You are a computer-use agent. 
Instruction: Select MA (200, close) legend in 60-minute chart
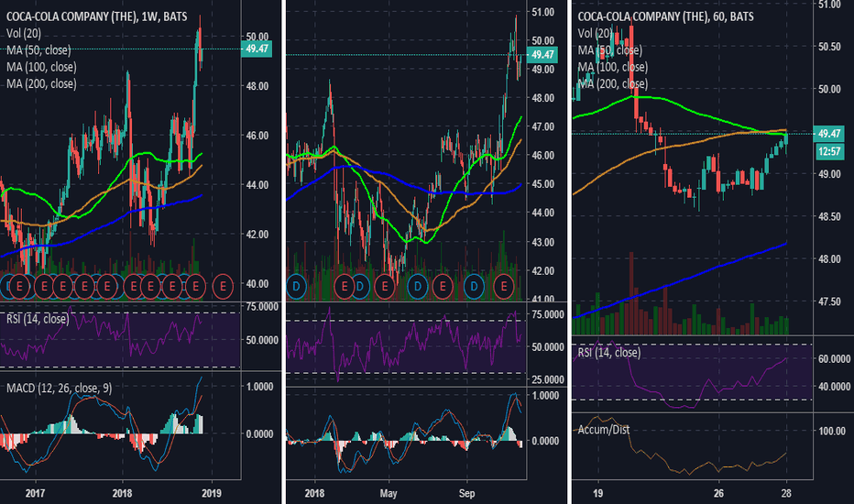point(613,84)
